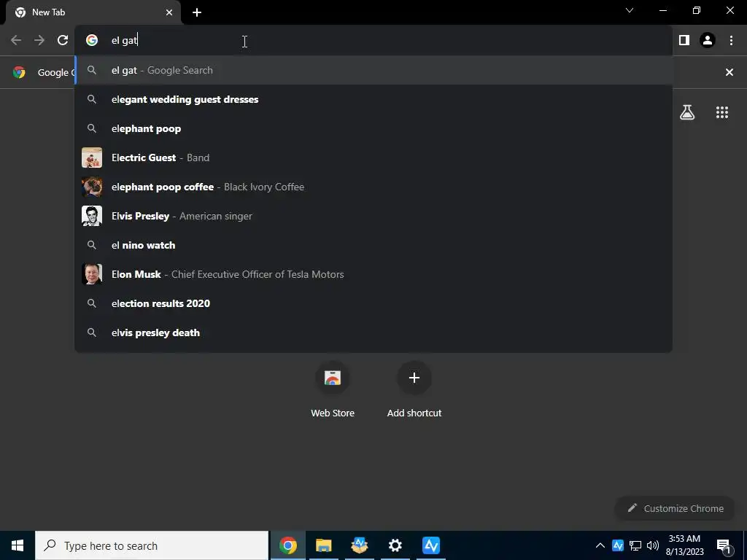Choose 'elephant poop' suggestion
This screenshot has width=747, height=560.
point(373,128)
